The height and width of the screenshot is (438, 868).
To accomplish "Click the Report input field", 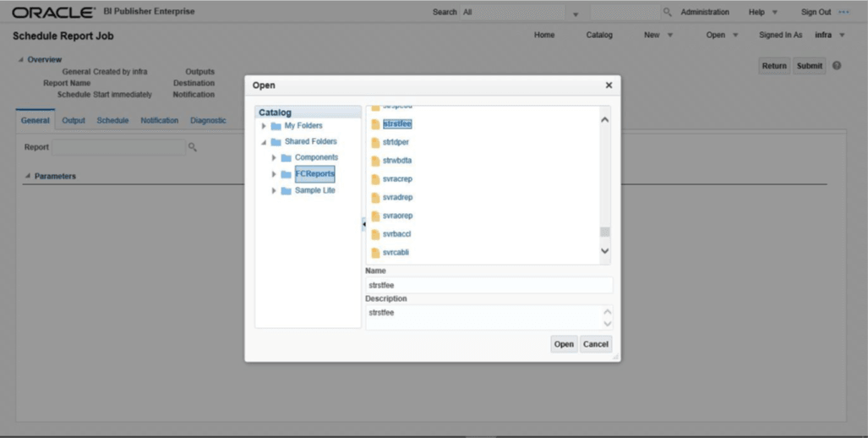I will coord(118,147).
